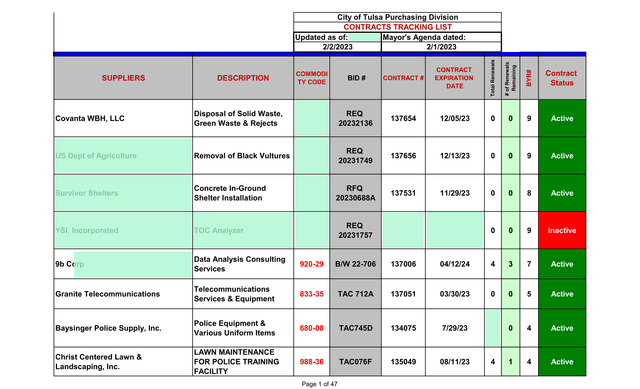
Task: Select expiration date 03/30/23
Action: pos(455,294)
